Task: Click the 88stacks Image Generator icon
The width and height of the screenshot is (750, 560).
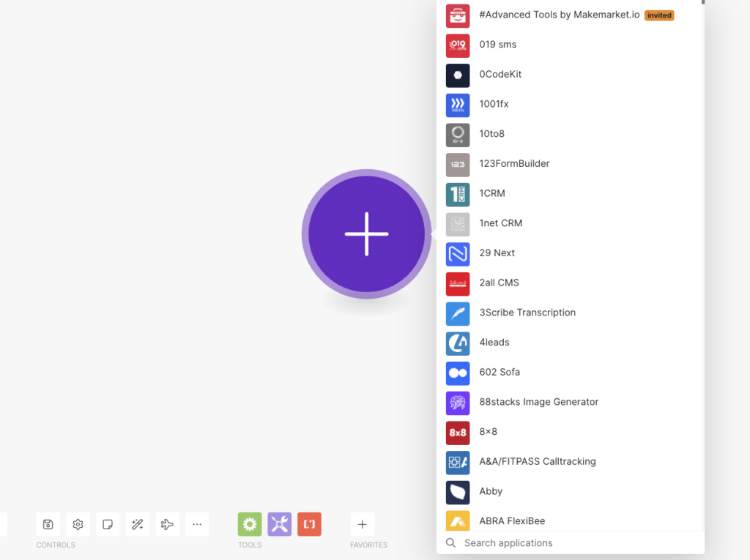Action: pyautogui.click(x=458, y=403)
